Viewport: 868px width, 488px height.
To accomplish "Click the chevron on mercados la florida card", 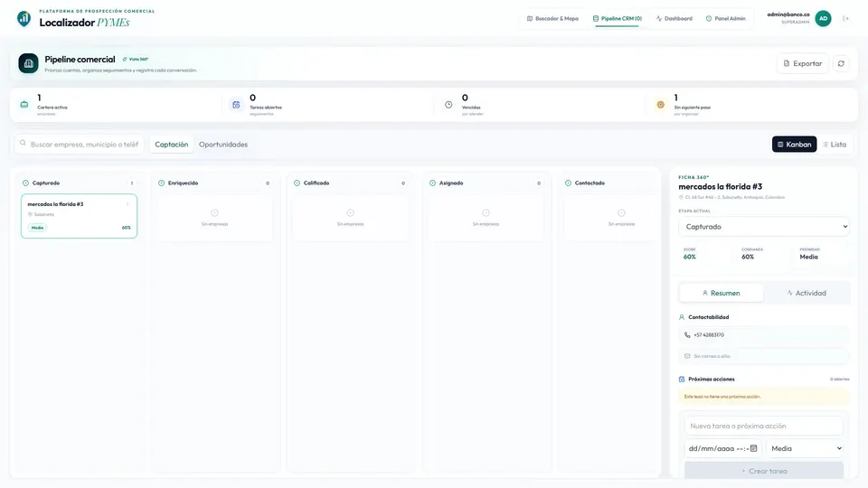I will (127, 204).
